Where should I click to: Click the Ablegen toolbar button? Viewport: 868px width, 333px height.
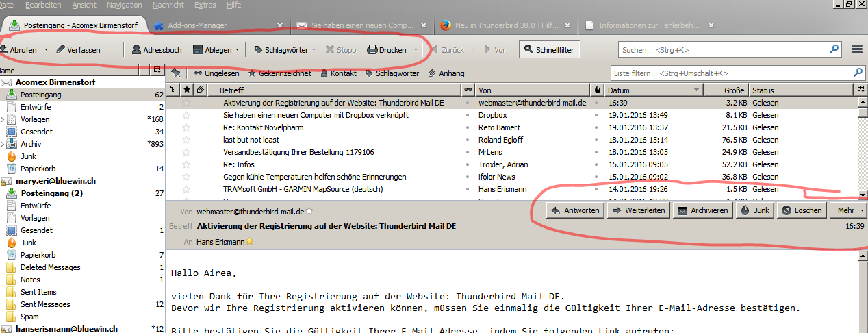(212, 49)
